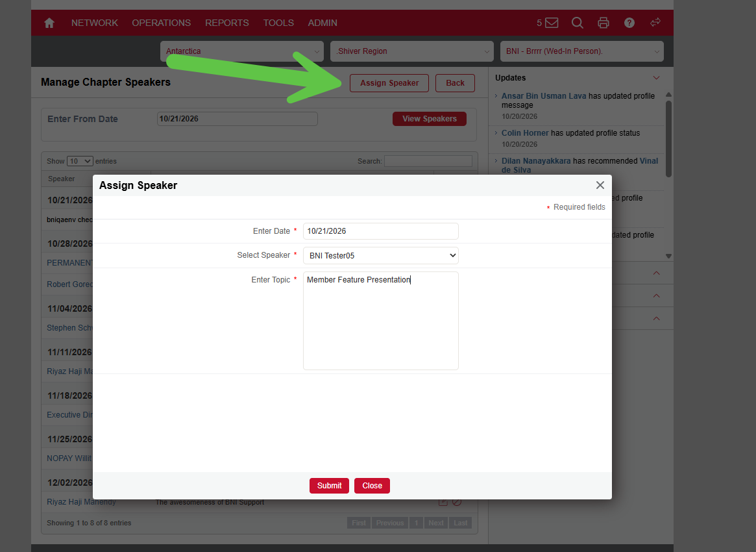
Task: Open the Select Speaker dropdown
Action: (x=380, y=256)
